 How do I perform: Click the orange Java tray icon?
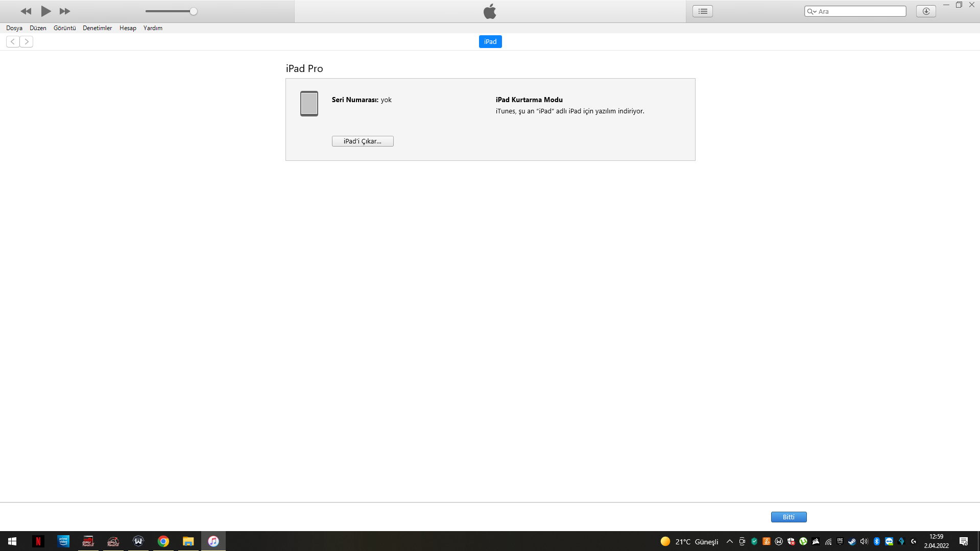coord(767,542)
